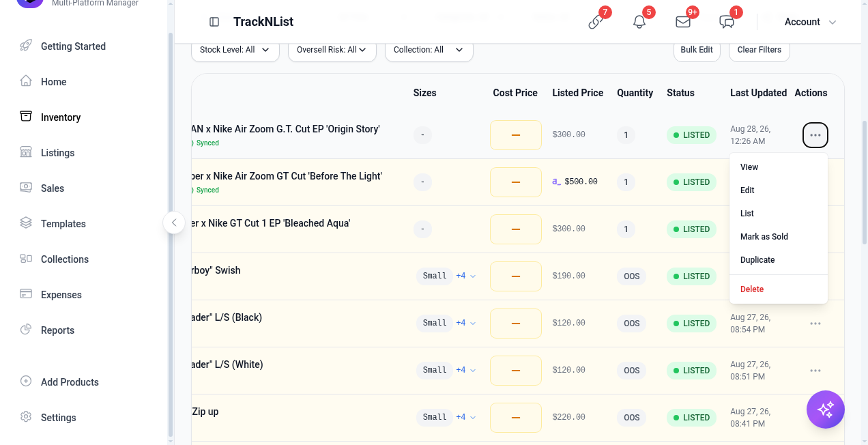
Task: Open actions menu for "ader" L/S (Black) row
Action: (x=815, y=324)
